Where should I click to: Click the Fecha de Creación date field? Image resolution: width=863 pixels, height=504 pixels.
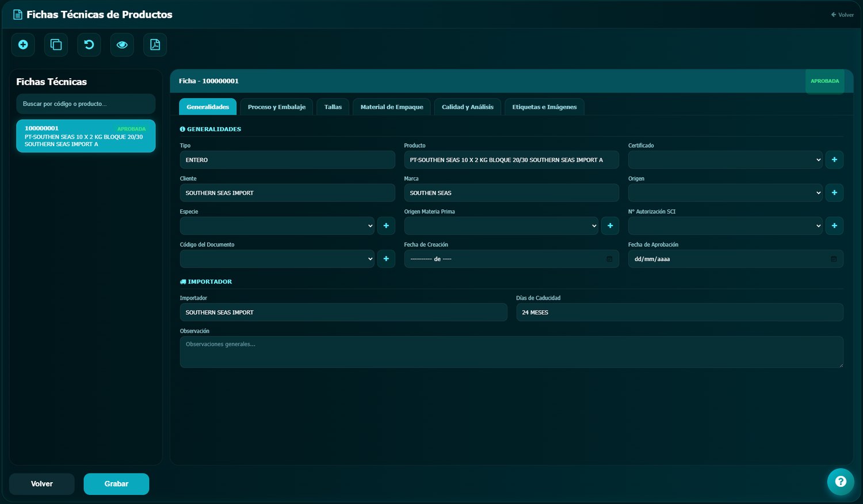pyautogui.click(x=511, y=259)
